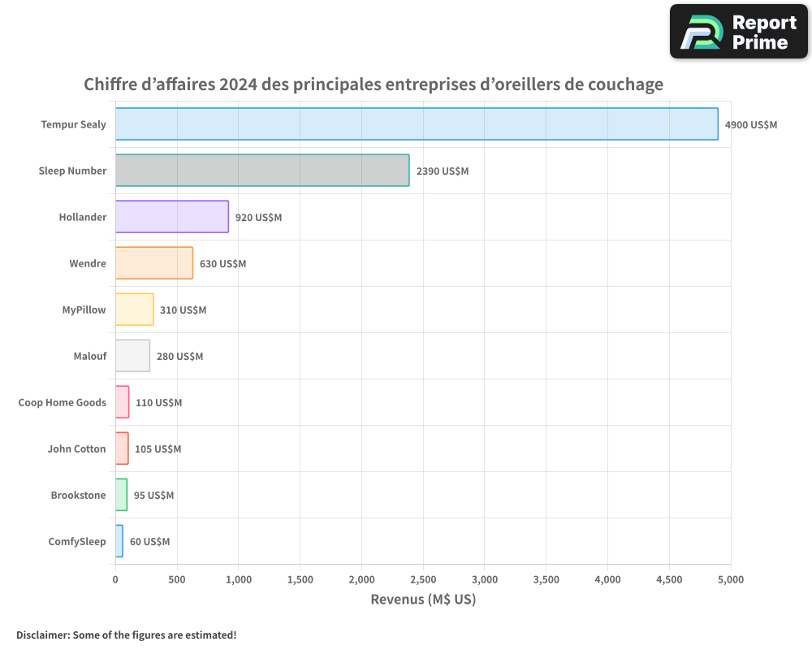The image size is (812, 650).
Task: Click the 2390 US$M value label
Action: [442, 171]
